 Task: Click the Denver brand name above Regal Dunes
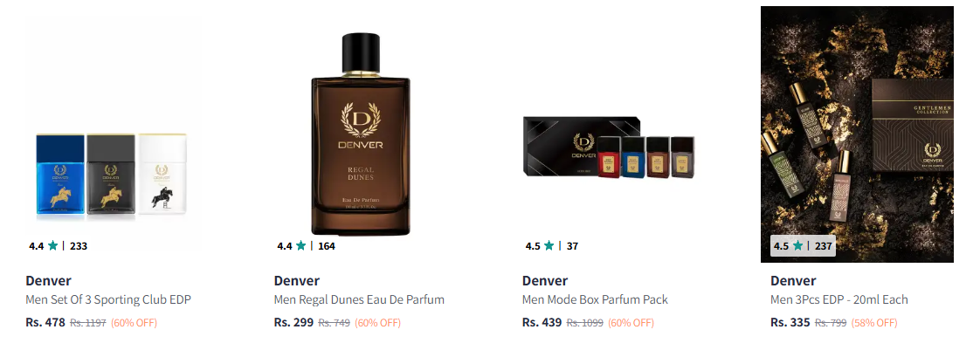click(x=297, y=281)
